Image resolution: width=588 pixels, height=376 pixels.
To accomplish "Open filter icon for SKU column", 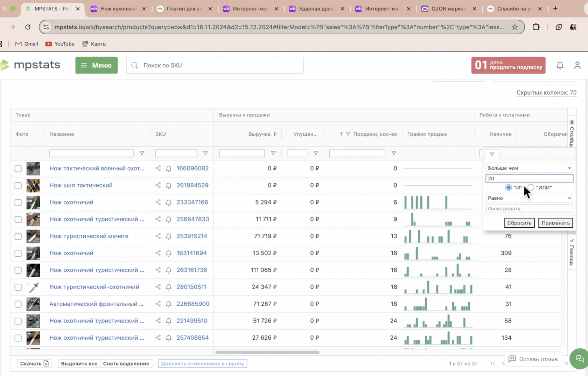I will (205, 153).
